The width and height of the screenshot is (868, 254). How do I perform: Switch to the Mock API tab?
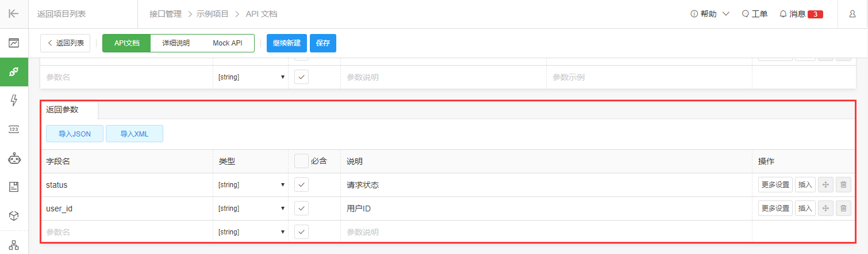tap(228, 43)
